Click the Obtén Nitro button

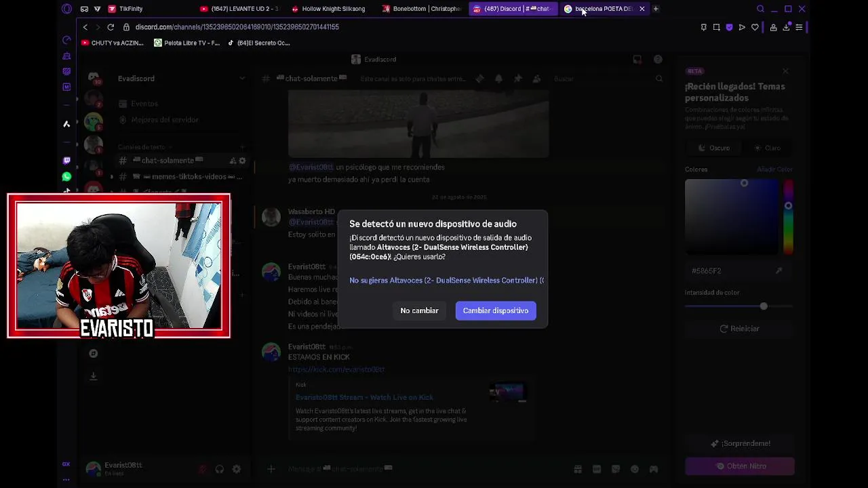pyautogui.click(x=740, y=466)
